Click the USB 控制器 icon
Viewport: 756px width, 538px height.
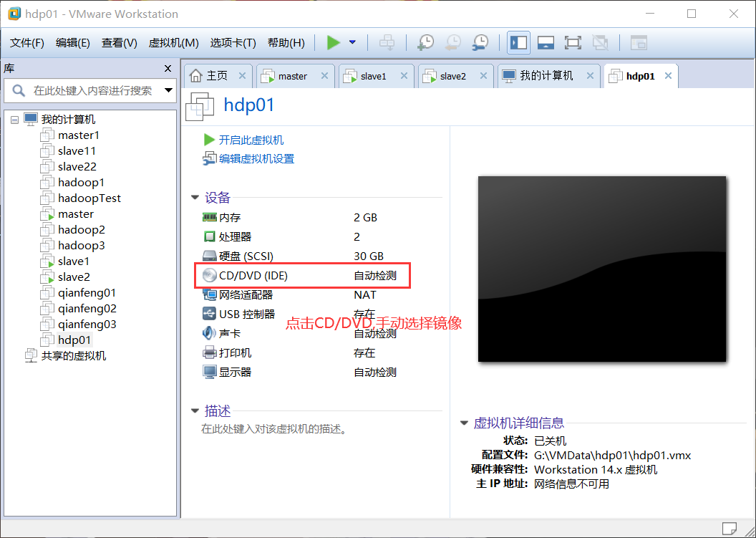[x=209, y=314]
